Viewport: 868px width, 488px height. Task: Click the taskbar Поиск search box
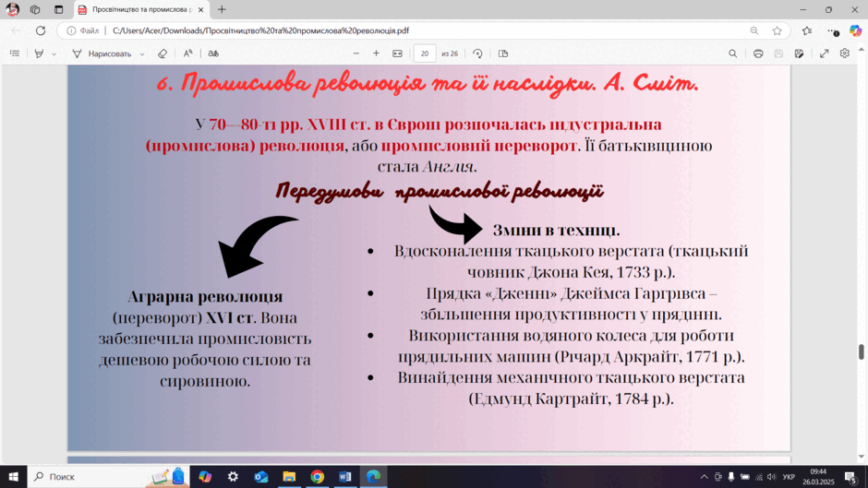click(x=108, y=476)
